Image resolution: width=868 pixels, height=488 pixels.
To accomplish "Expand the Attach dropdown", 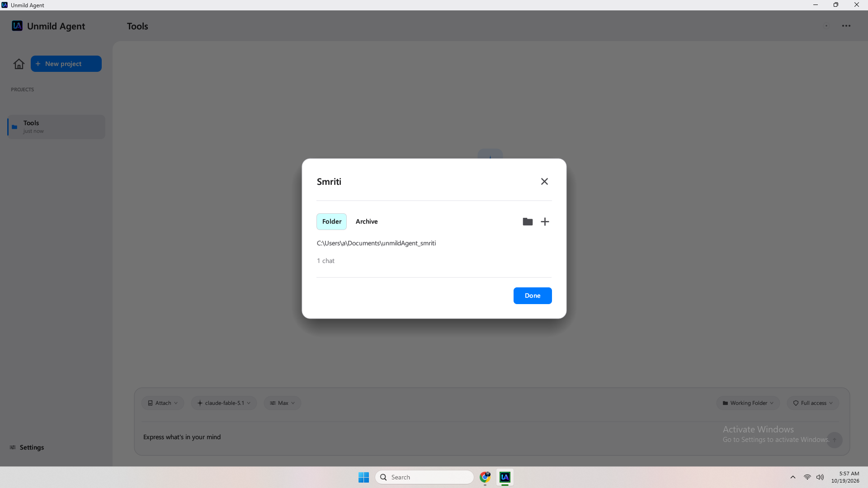I will [163, 403].
